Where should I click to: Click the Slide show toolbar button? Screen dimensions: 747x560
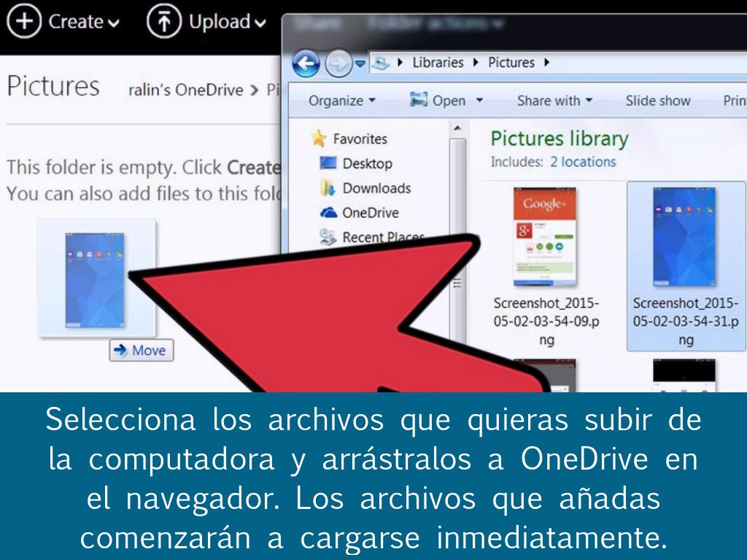pyautogui.click(x=657, y=101)
